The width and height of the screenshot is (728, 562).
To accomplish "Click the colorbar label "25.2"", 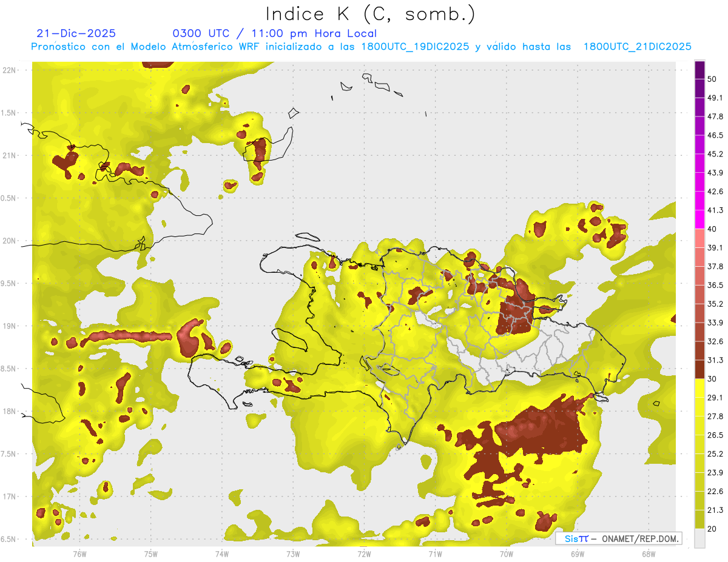I will point(715,454).
